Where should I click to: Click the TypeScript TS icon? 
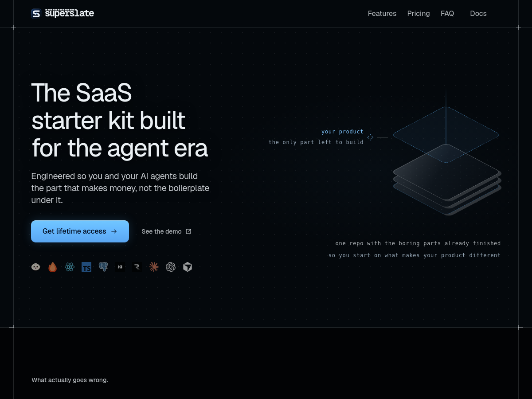pos(86,267)
